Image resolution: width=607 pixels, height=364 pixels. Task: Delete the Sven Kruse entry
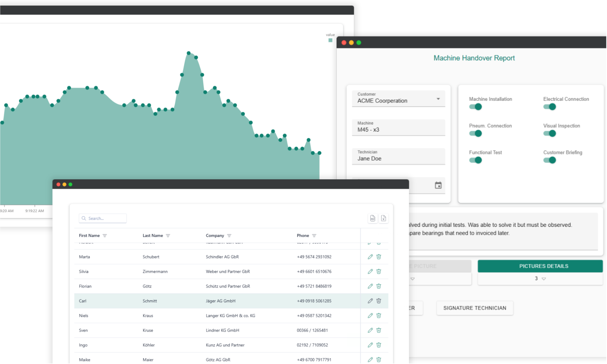(379, 330)
